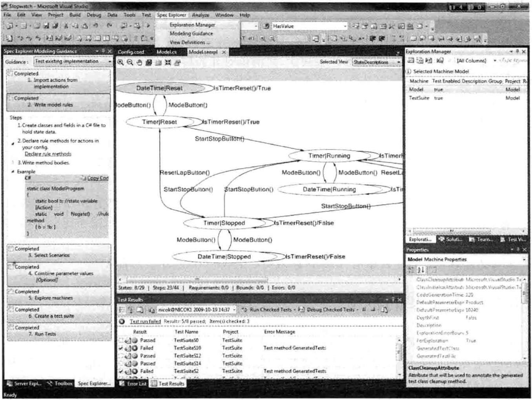Open the HasValue combo box in toolbar
532x400 pixels.
coord(310,26)
